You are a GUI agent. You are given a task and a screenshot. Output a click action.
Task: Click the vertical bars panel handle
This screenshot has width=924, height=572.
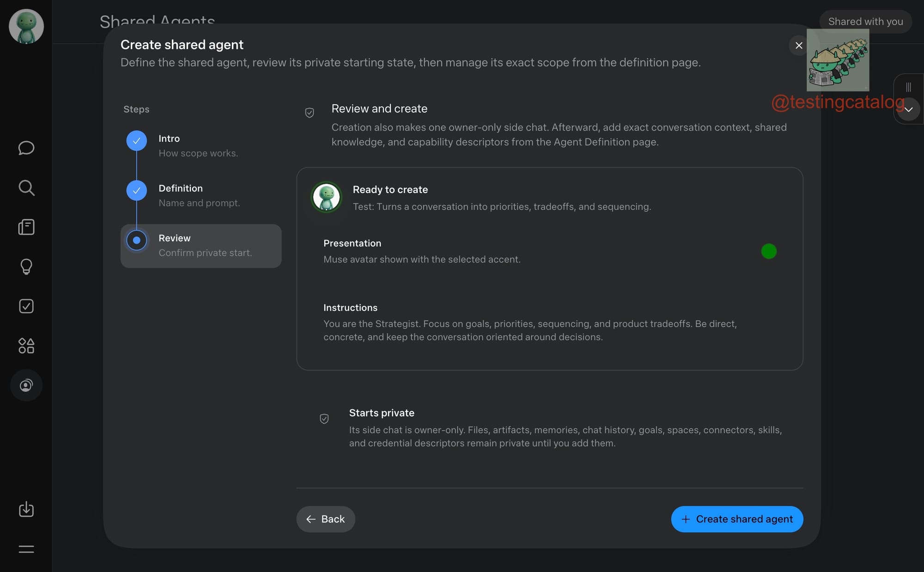click(x=908, y=87)
